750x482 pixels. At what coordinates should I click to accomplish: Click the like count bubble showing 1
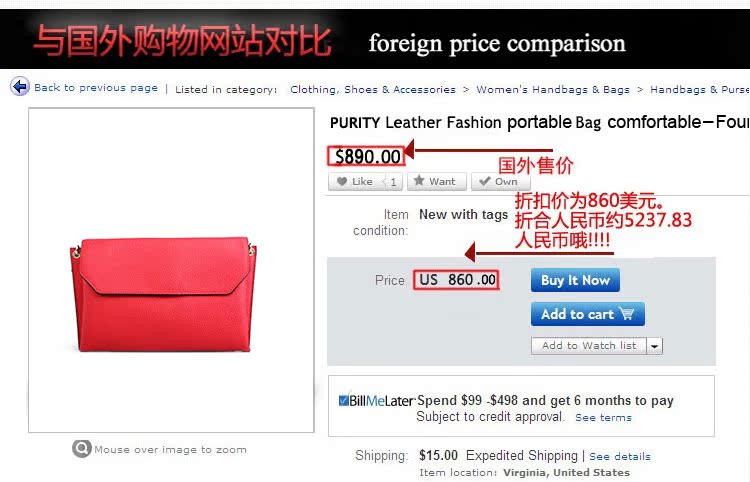pos(391,182)
